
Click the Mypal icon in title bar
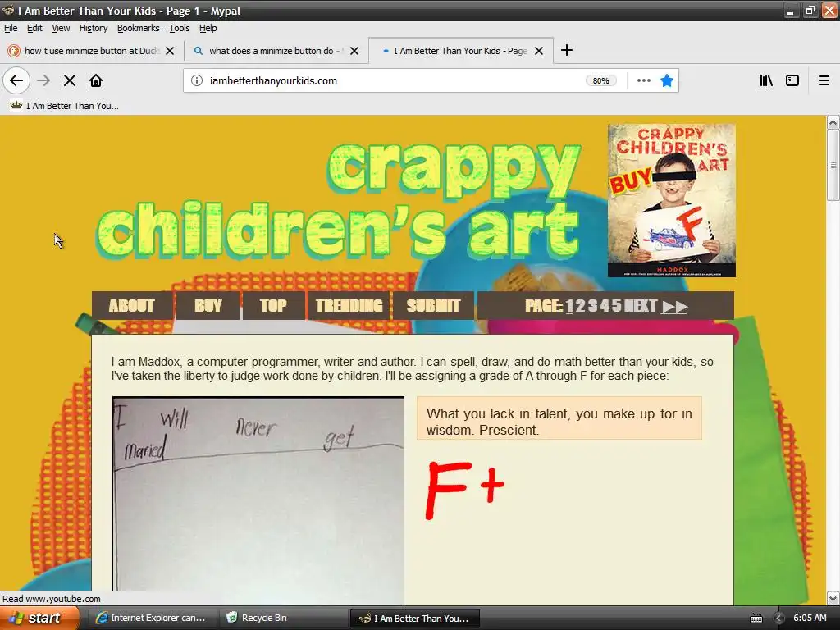click(8, 10)
